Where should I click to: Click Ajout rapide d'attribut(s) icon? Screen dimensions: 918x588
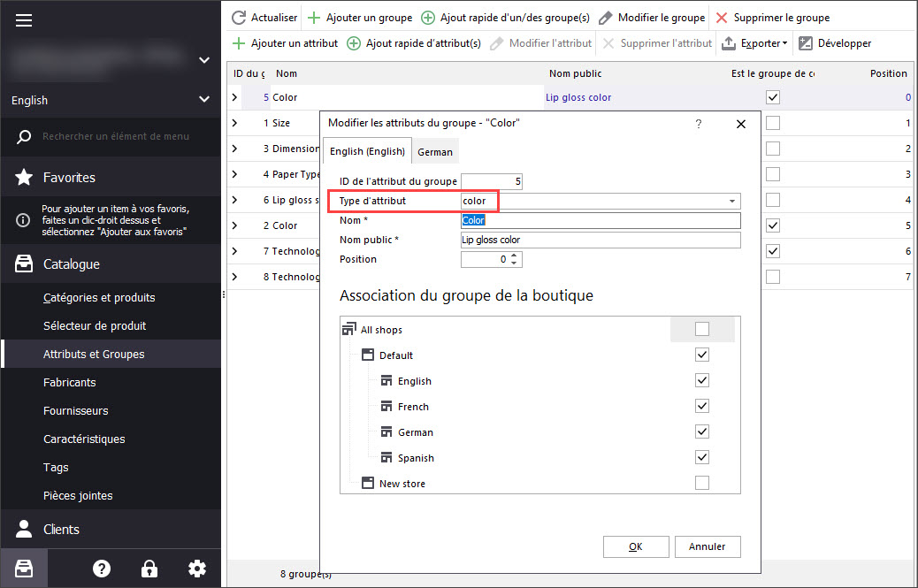coord(354,43)
